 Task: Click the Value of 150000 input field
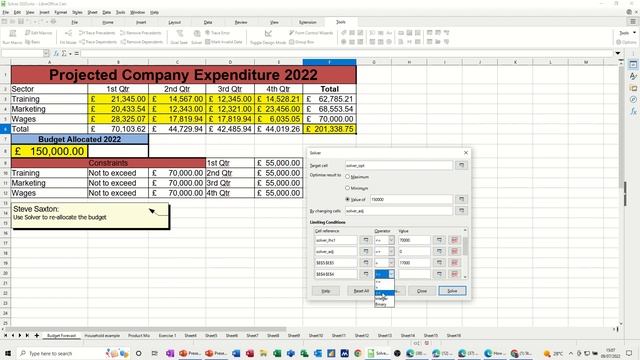pos(411,200)
